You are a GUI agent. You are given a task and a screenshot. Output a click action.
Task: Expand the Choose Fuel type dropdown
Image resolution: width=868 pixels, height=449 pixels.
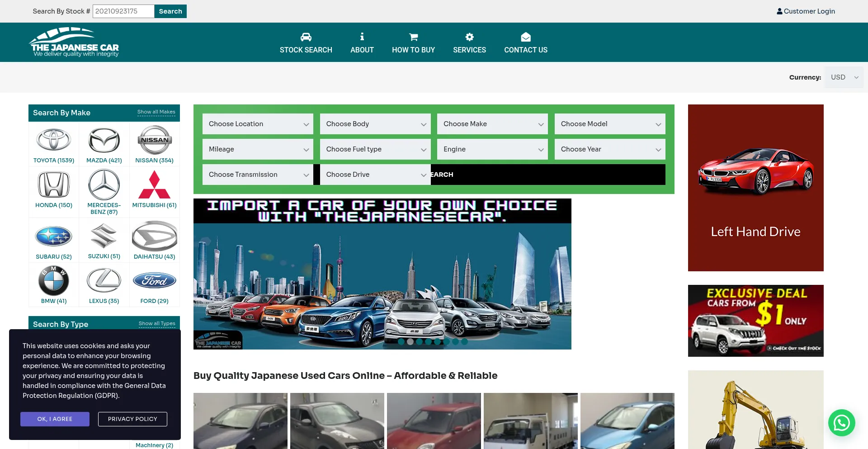375,149
